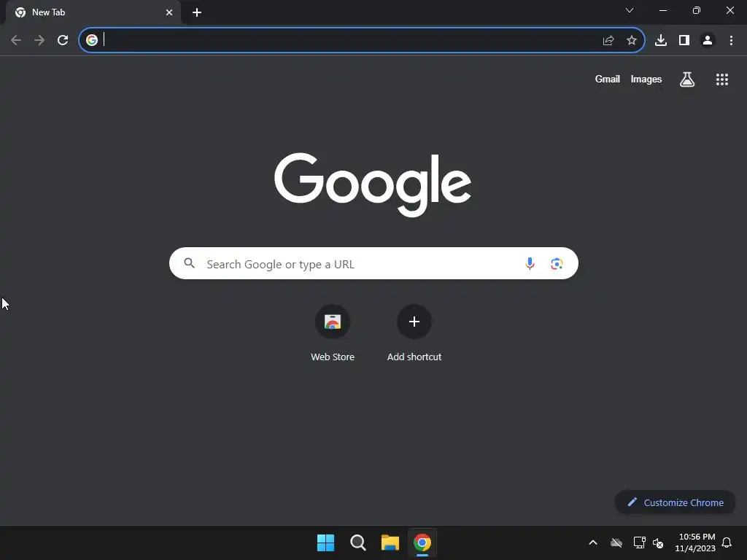Open a new tab with plus button
The image size is (747, 560).
tap(197, 12)
